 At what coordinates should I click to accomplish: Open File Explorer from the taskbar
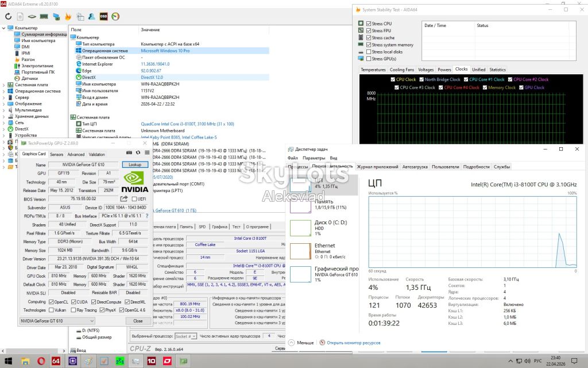(x=25, y=361)
